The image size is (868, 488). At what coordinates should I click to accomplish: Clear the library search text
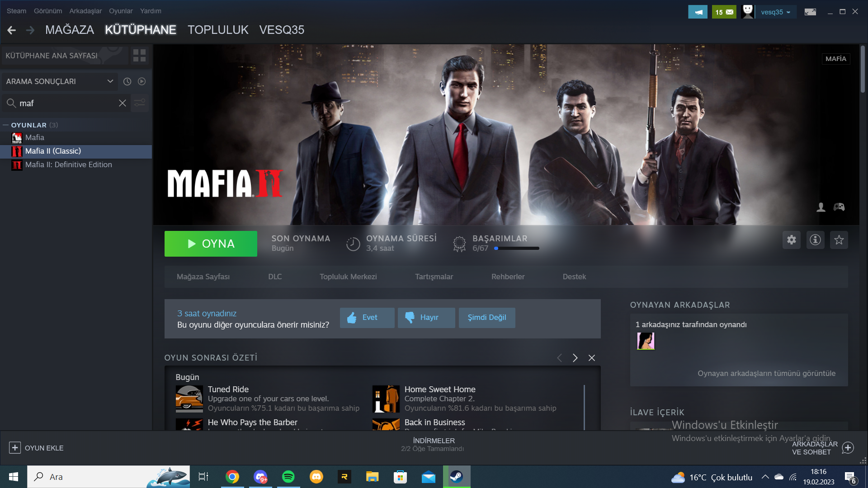[x=122, y=103]
